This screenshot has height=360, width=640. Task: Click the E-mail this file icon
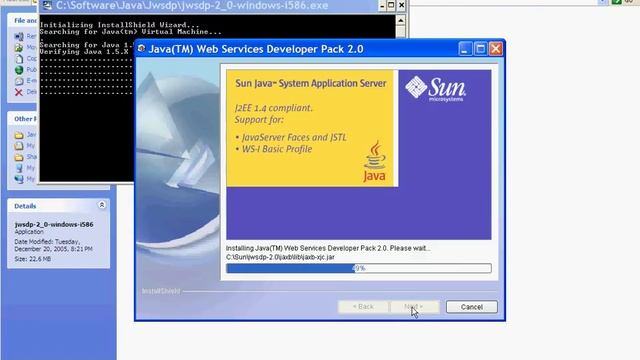click(x=19, y=81)
